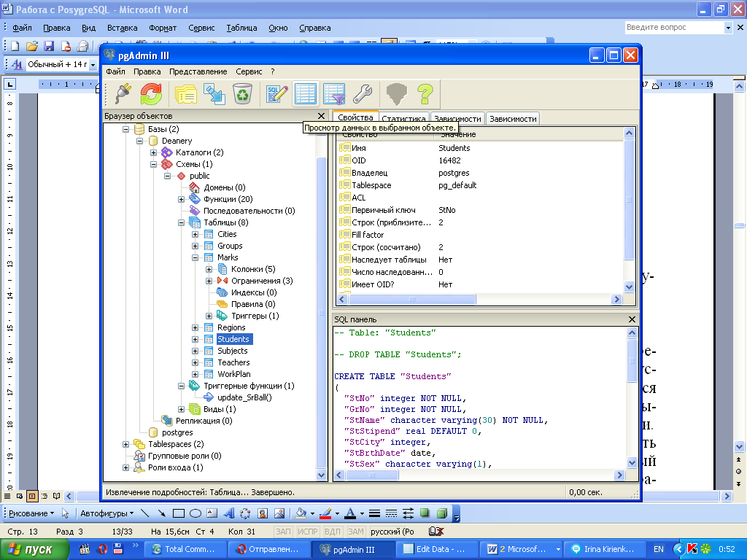Expand the Students table node
Viewport: 747px width, 560px height.
[x=195, y=339]
